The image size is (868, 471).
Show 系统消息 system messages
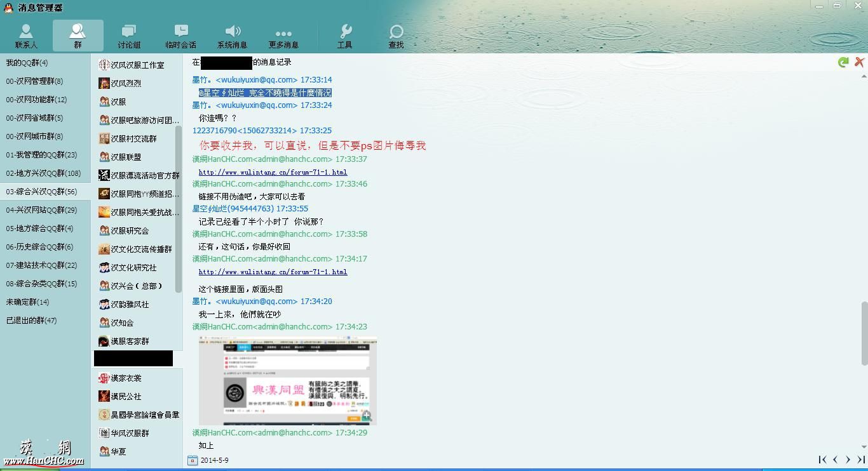coord(232,36)
